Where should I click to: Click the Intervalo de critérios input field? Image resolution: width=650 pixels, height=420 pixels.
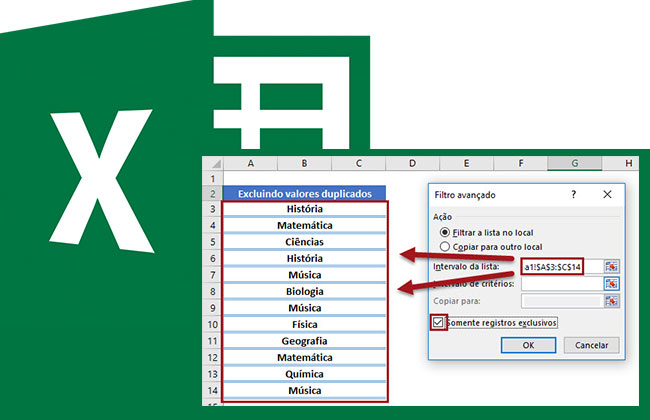point(562,284)
